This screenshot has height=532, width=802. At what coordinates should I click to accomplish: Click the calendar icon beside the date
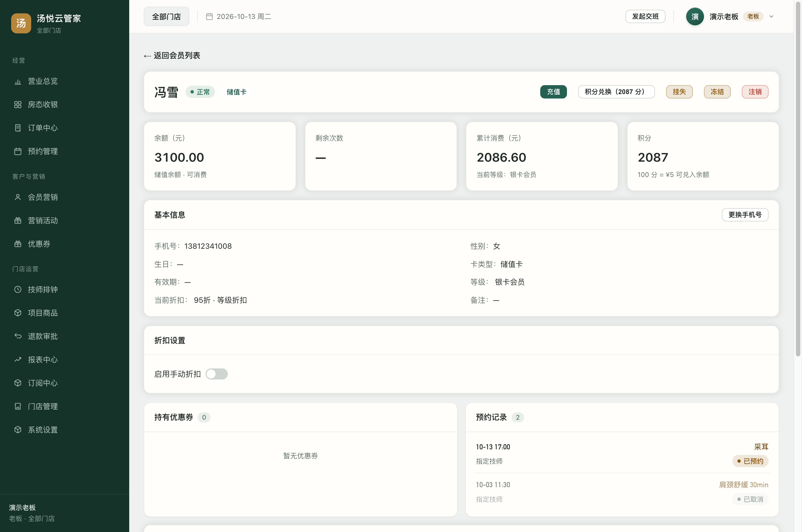pyautogui.click(x=209, y=16)
